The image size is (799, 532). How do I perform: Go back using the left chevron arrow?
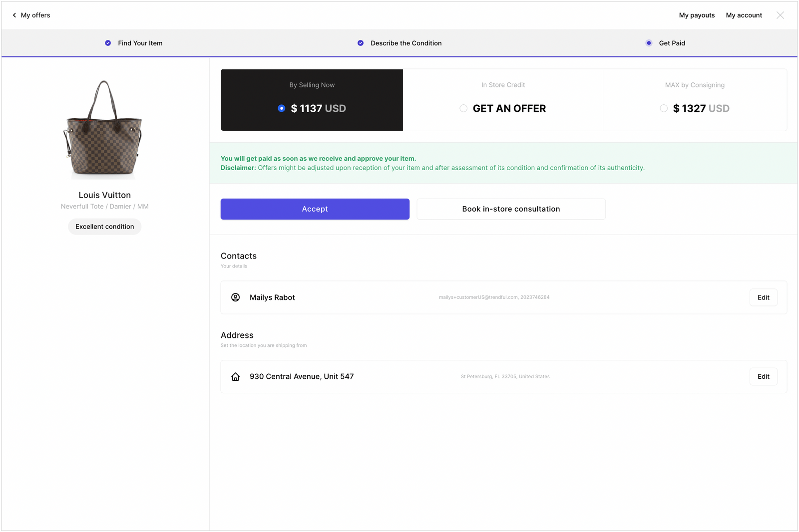14,15
